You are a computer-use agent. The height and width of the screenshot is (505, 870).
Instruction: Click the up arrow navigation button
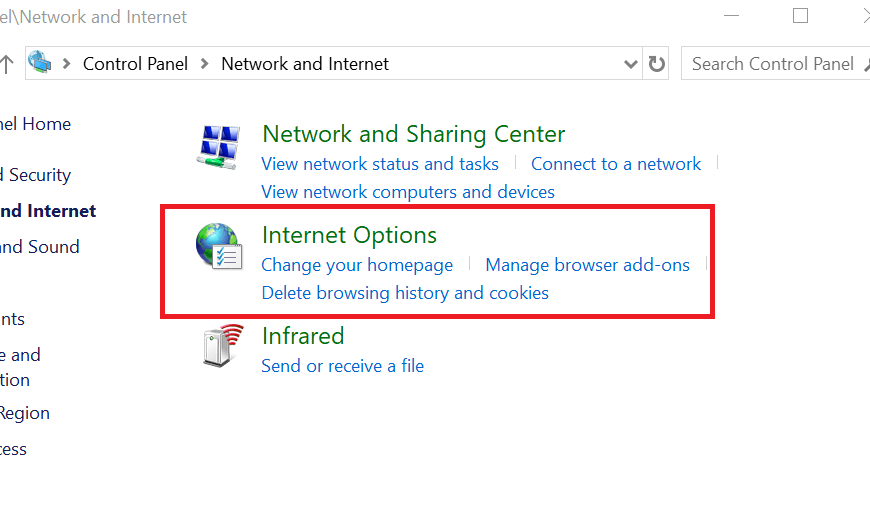6,64
